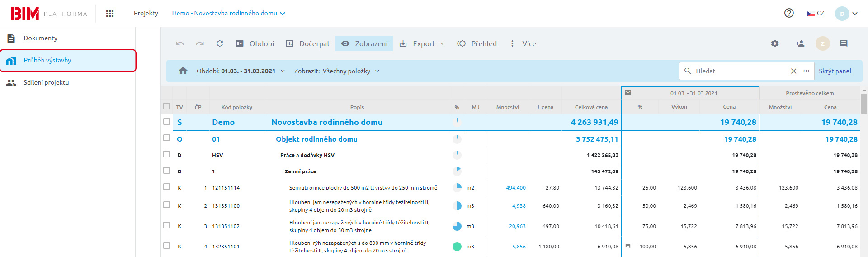Open the apps grid icon
The height and width of the screenshot is (257, 868).
110,14
